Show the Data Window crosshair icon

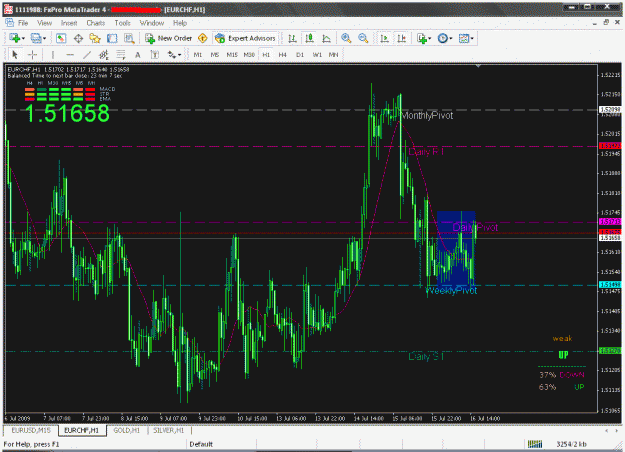[x=78, y=38]
